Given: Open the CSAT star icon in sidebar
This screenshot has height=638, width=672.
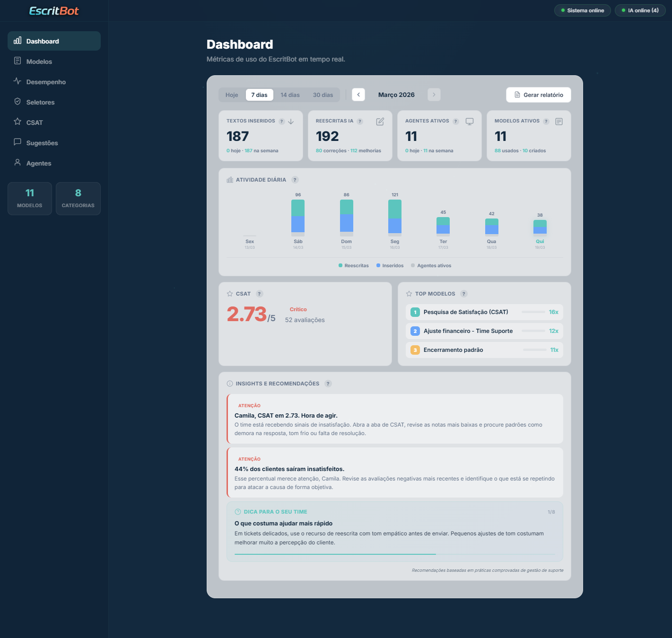Looking at the screenshot, I should 17,122.
